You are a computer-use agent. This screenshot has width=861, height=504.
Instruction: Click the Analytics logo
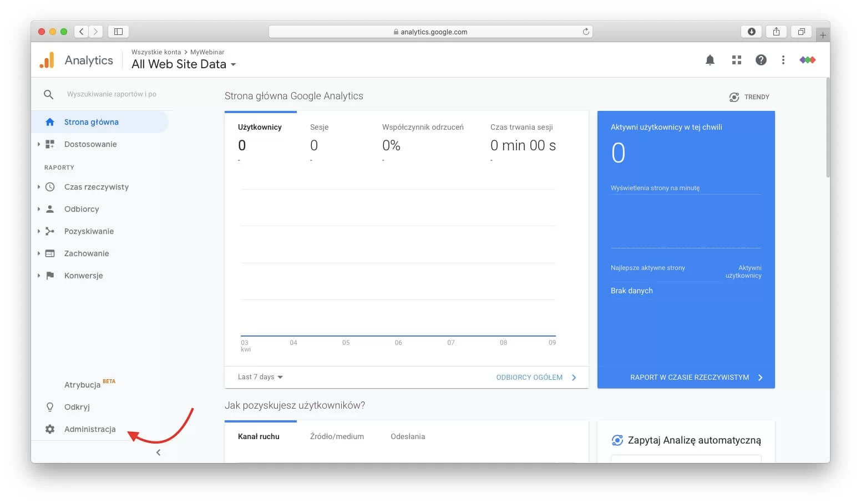tap(47, 60)
